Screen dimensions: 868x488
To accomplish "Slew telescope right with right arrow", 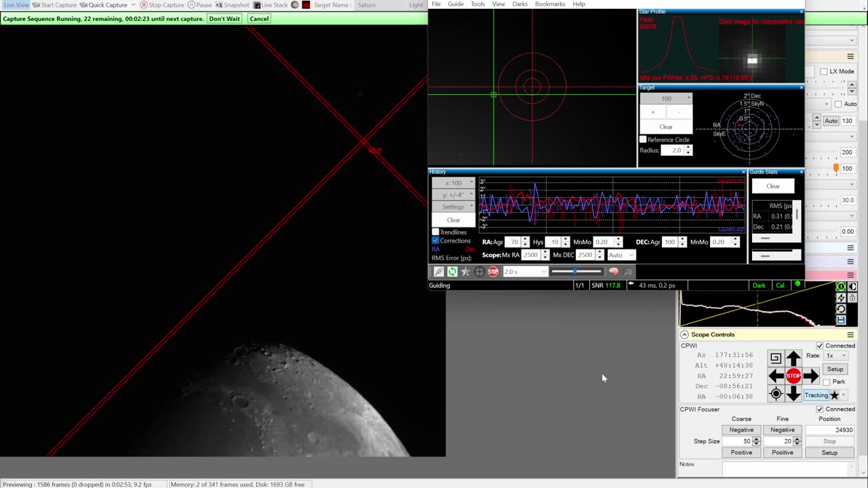I will pos(812,376).
